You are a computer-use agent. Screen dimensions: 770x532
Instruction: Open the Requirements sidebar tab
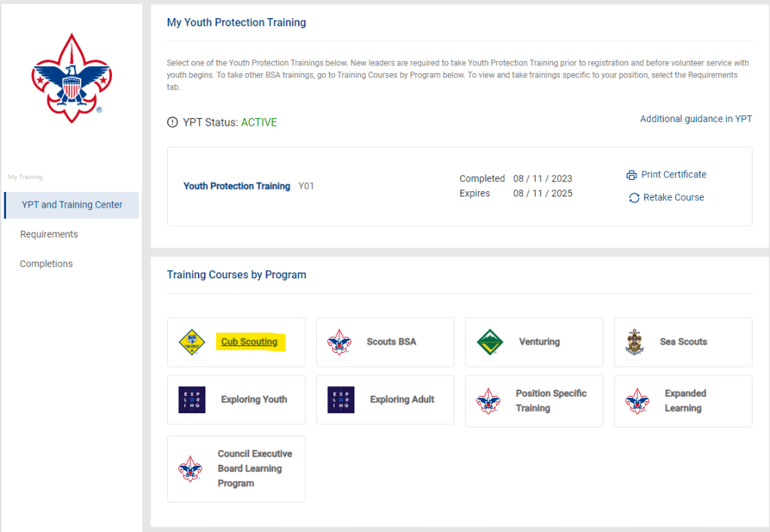point(49,234)
